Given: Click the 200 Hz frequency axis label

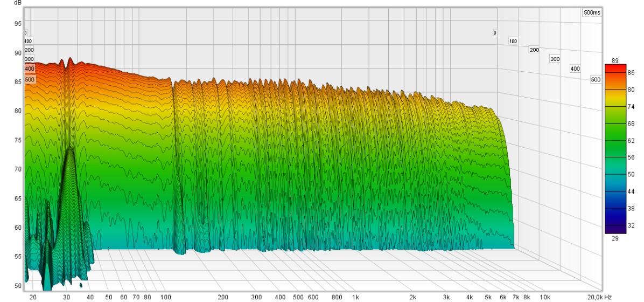Looking at the screenshot, I should (x=222, y=297).
